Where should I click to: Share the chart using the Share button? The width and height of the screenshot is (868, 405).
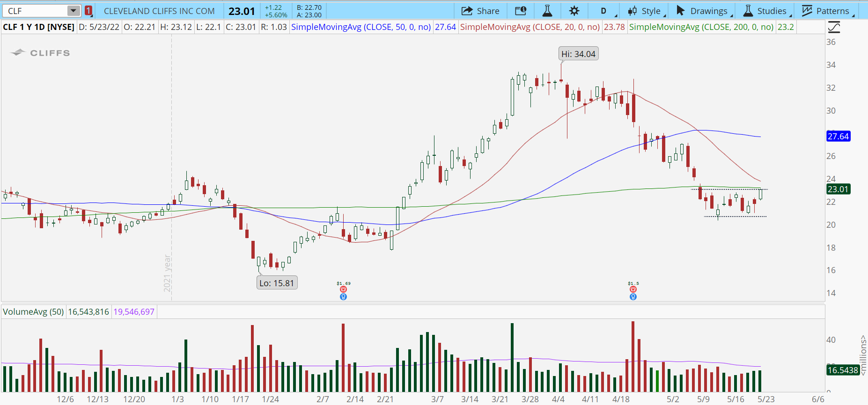480,11
